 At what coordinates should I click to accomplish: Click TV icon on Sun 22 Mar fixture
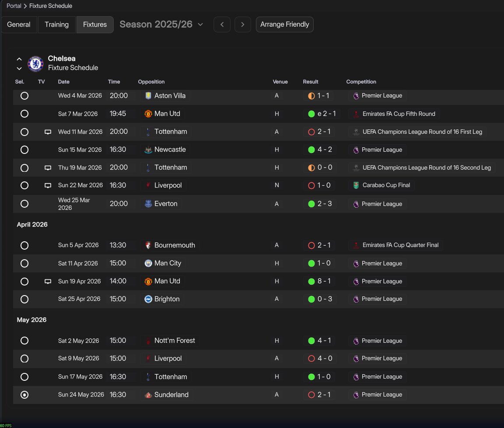tap(48, 186)
